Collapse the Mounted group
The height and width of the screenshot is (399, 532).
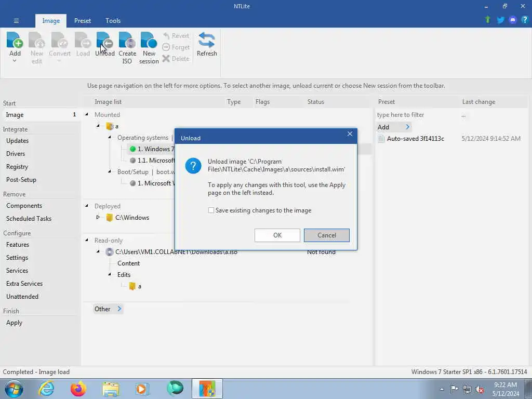87,114
